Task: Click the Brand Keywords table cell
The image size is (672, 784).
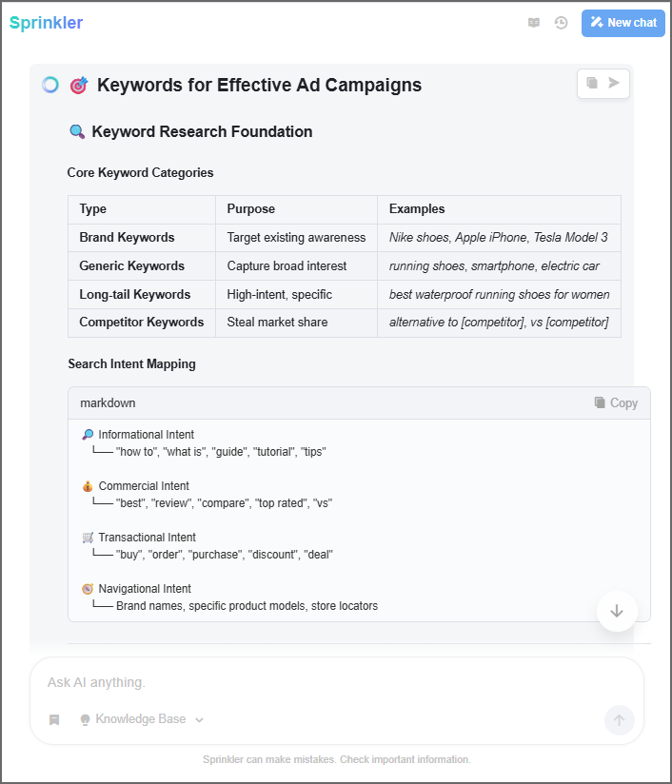Action: [x=128, y=237]
